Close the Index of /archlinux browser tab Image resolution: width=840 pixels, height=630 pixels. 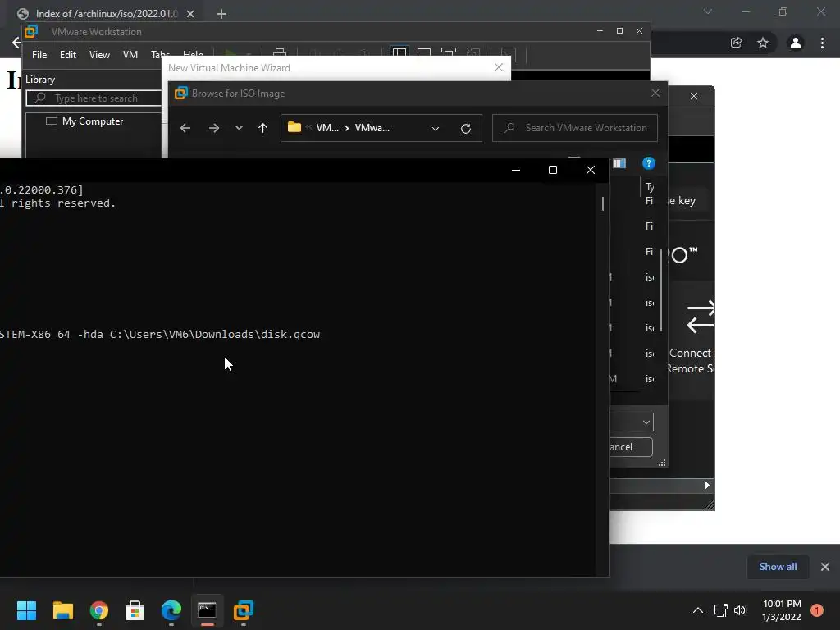click(190, 14)
